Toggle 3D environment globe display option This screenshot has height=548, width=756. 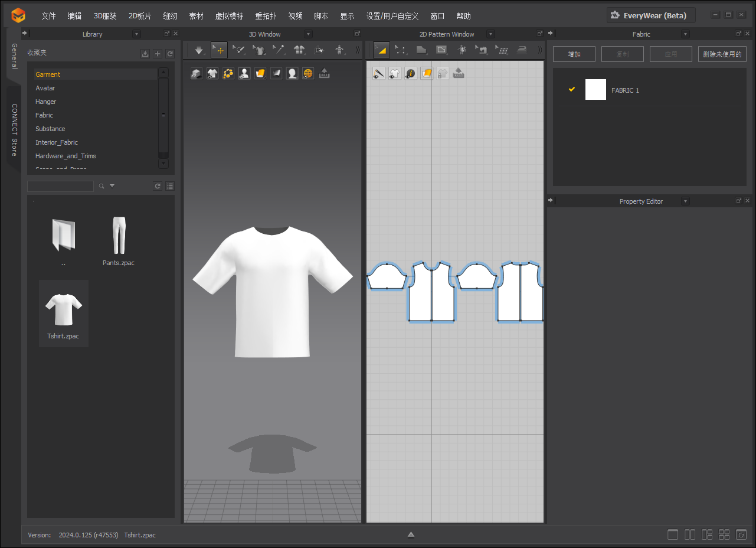click(x=308, y=73)
